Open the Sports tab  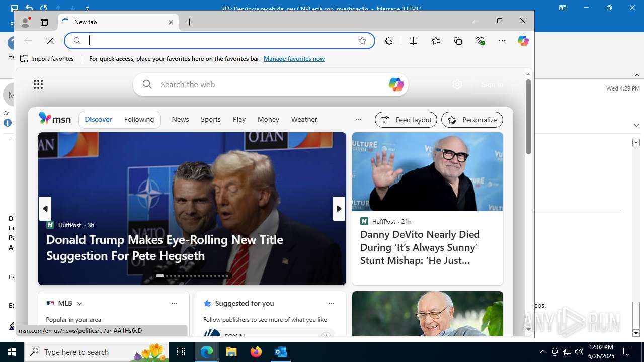[x=211, y=119]
